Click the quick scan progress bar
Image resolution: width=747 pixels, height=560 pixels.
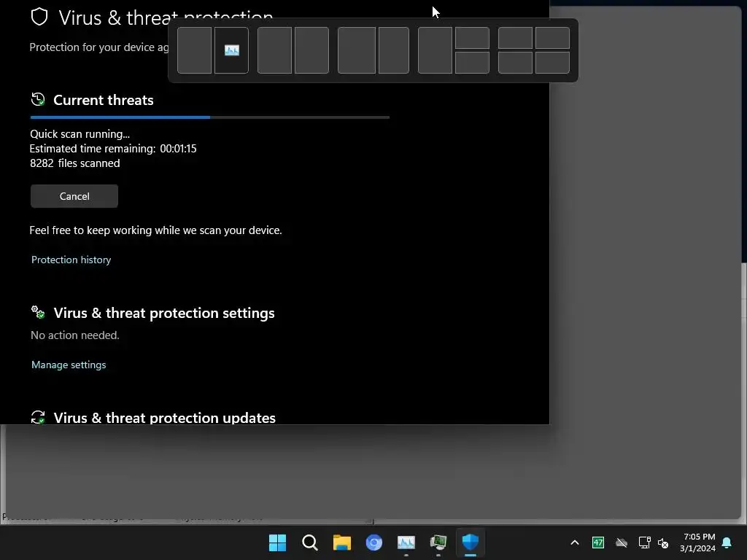(x=209, y=117)
